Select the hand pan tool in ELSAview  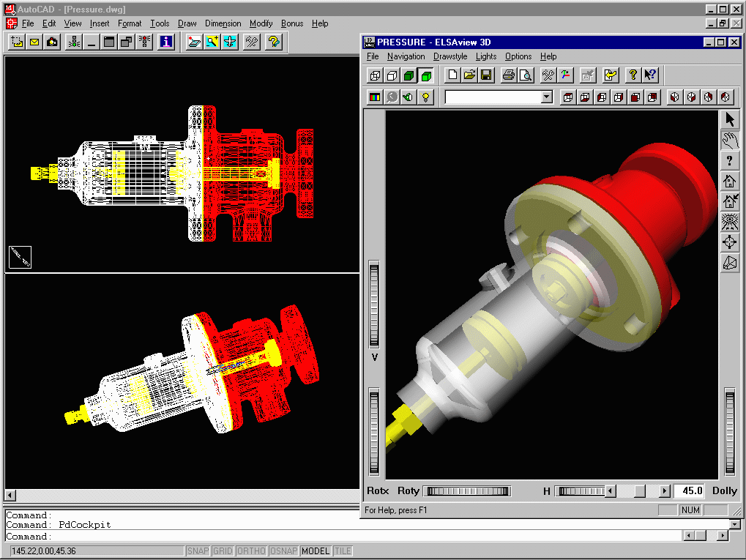[x=729, y=140]
